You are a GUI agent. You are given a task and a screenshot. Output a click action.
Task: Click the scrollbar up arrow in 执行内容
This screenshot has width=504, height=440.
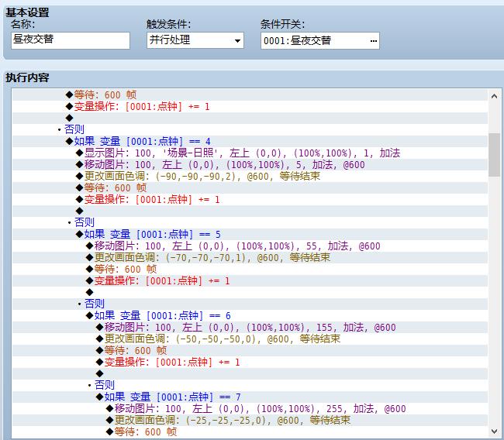point(495,96)
